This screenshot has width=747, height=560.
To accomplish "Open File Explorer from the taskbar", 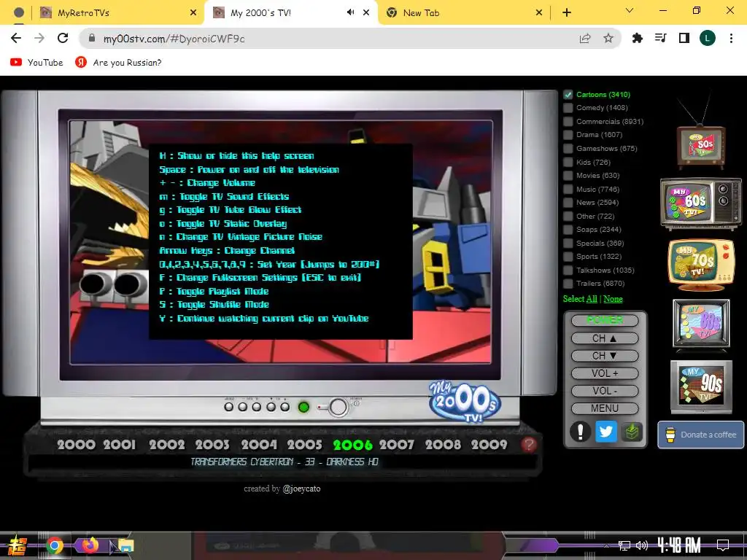I will pos(125,545).
